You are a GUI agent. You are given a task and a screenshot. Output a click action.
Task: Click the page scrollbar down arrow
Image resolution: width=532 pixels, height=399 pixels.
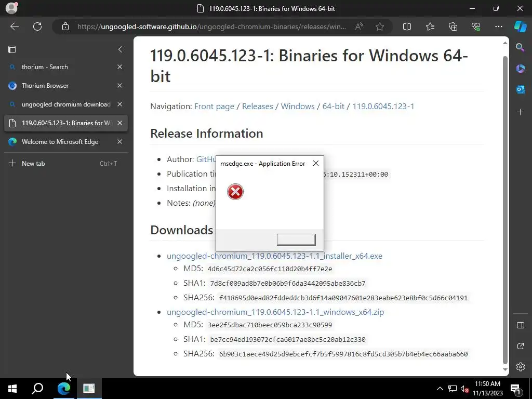click(x=505, y=369)
